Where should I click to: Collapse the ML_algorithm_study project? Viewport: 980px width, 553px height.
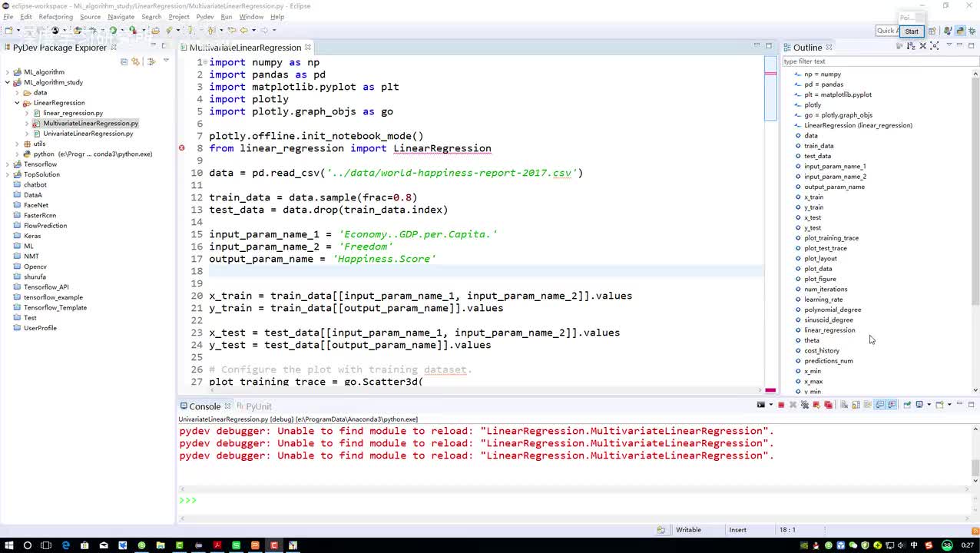(x=8, y=82)
